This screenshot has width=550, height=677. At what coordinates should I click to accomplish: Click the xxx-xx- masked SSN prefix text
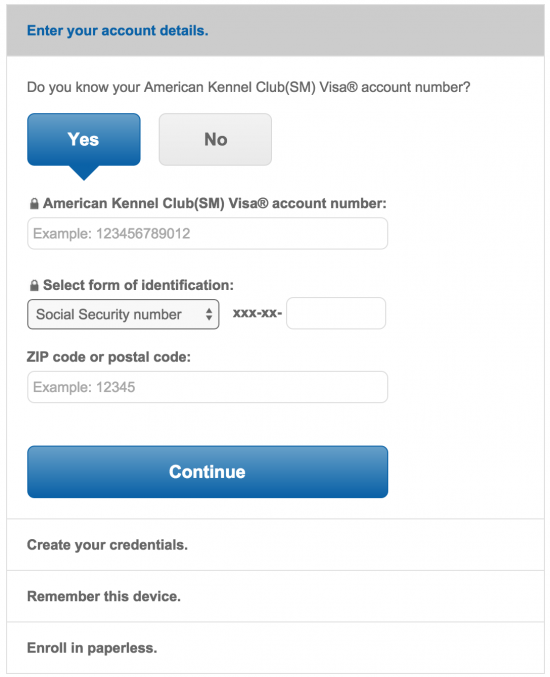point(257,313)
